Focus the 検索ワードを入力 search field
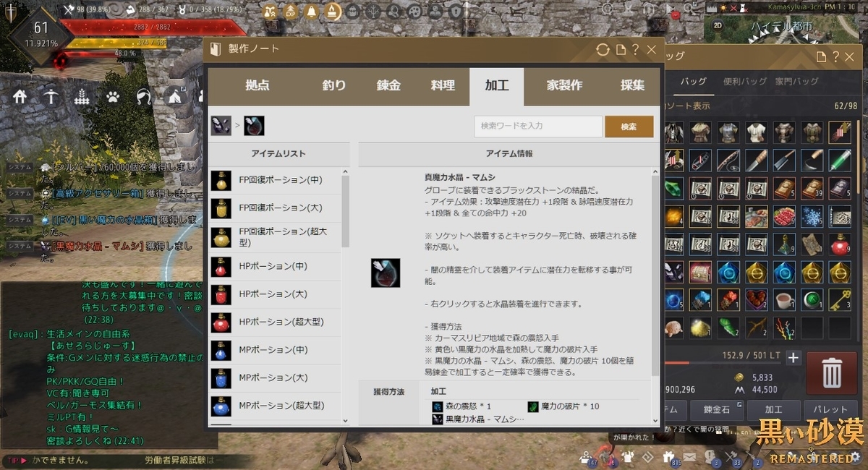This screenshot has height=470, width=868. point(538,127)
